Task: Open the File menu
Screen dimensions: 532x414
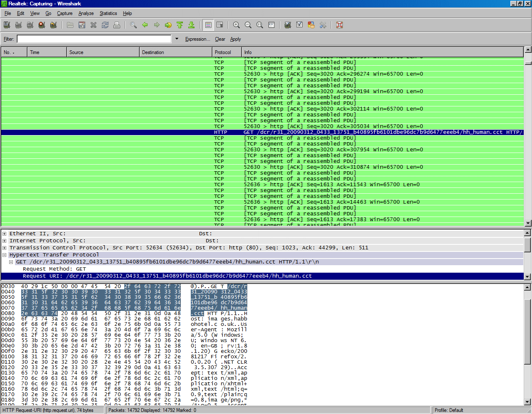Action: point(8,13)
